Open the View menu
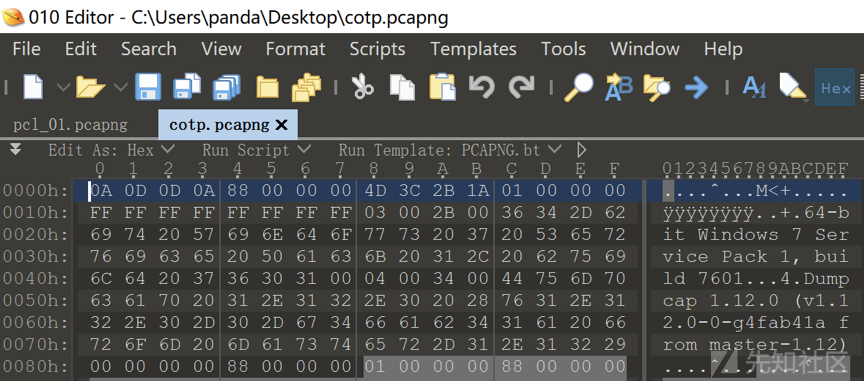This screenshot has height=381, width=864. [221, 49]
